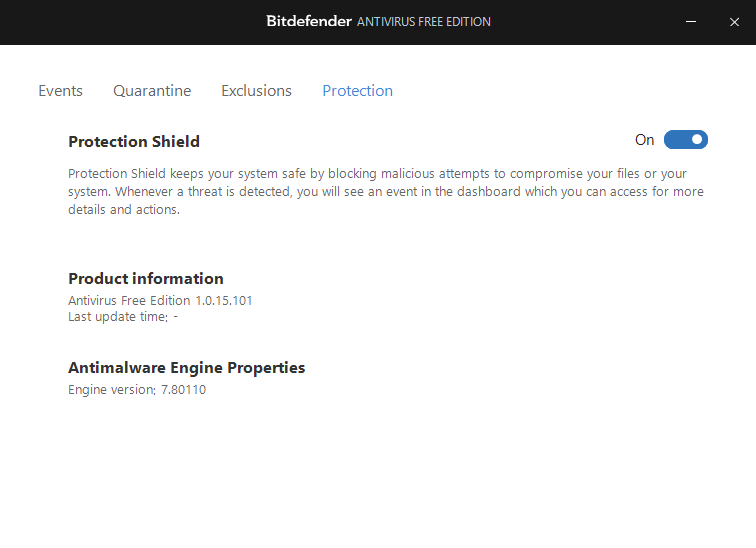Click the Protection Shield heading

pos(134,142)
